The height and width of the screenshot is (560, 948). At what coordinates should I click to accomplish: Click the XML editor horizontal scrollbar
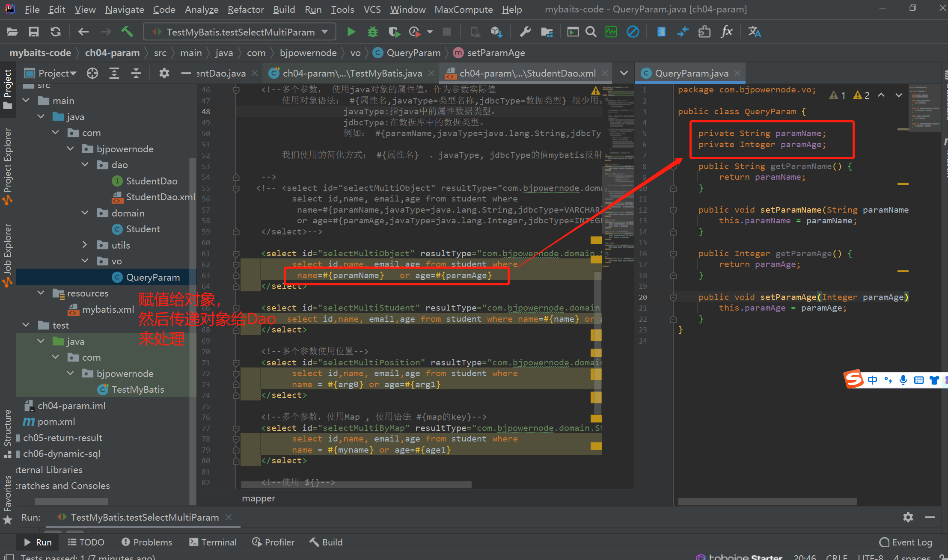pos(356,485)
